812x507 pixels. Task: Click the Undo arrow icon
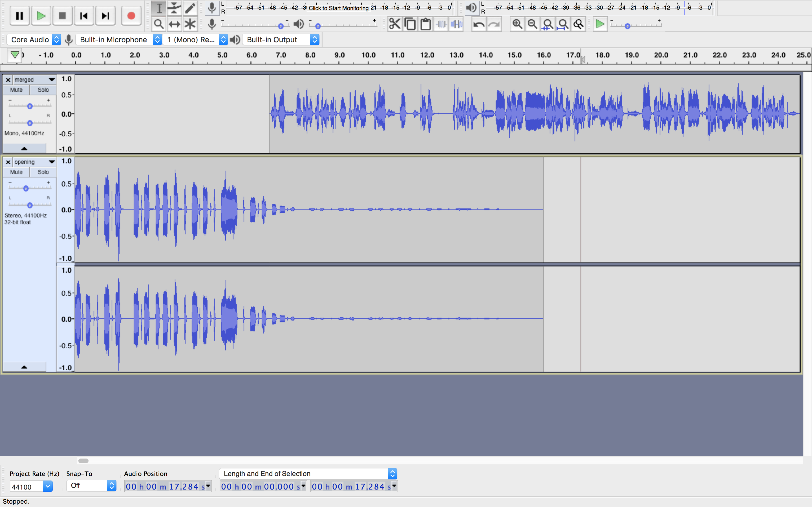pyautogui.click(x=478, y=24)
